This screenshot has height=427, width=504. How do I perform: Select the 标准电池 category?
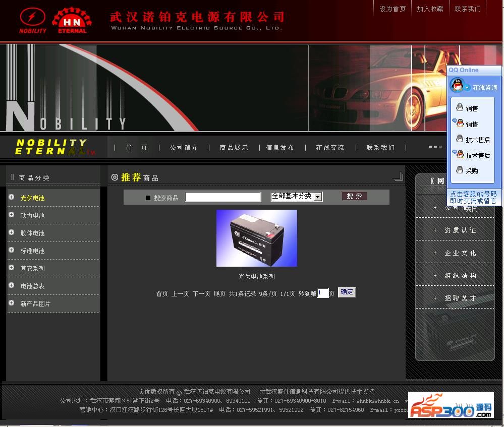32,251
